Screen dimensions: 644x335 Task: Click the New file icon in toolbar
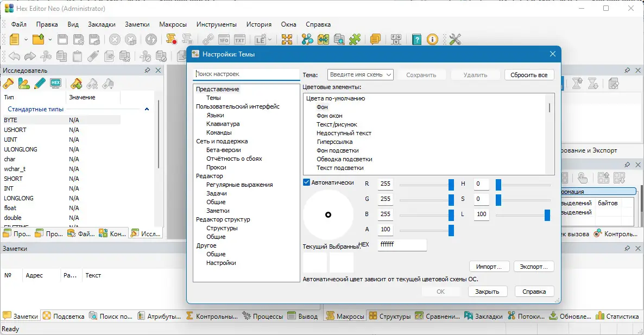(14, 40)
